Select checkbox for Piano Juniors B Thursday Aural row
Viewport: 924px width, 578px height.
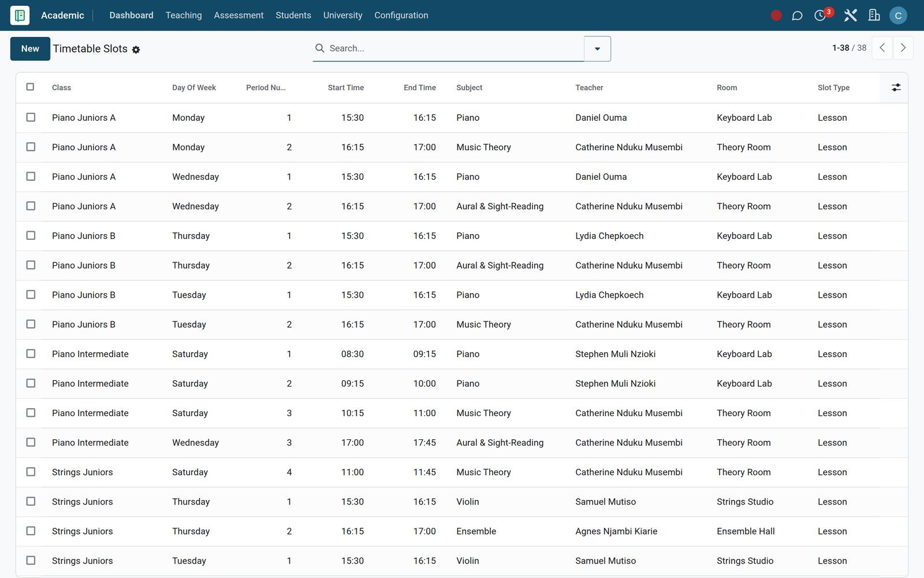pyautogui.click(x=31, y=265)
